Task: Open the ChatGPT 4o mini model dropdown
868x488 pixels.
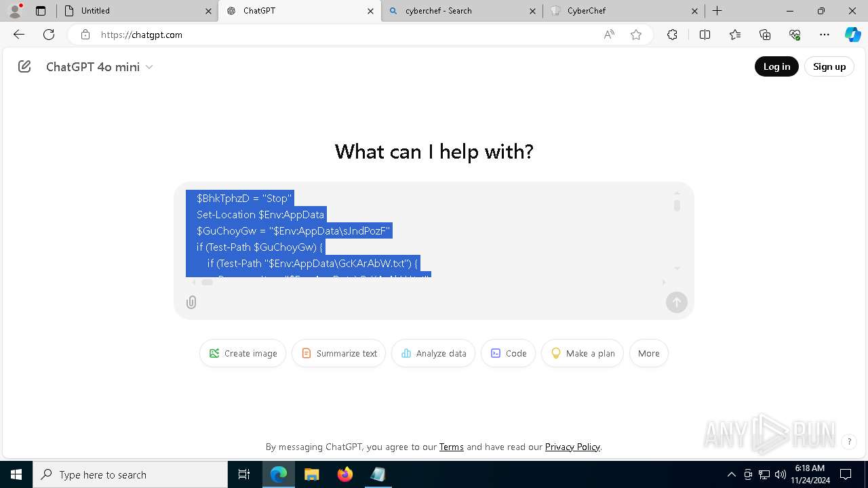Action: tap(100, 66)
